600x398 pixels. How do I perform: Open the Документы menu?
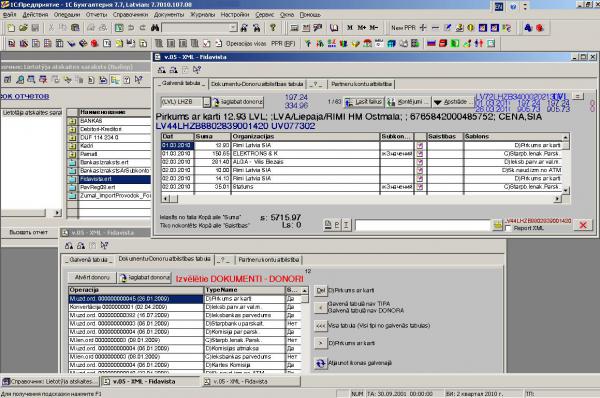(x=169, y=15)
